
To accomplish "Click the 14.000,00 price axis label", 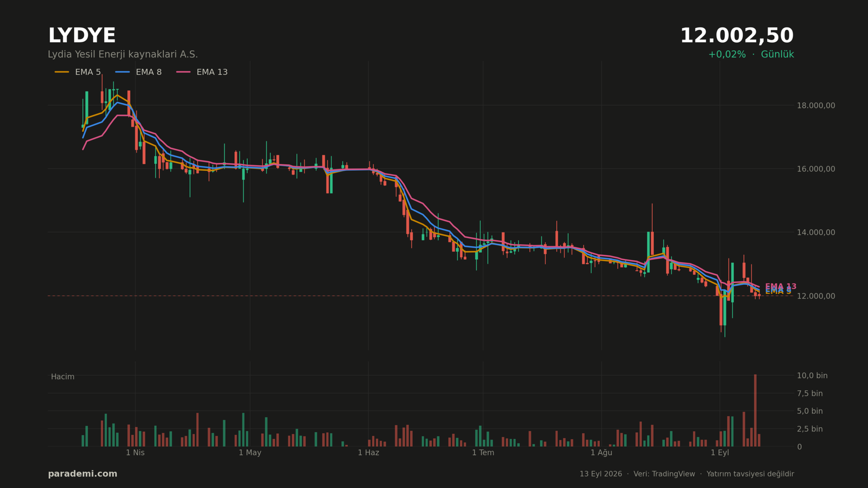I will coord(816,233).
